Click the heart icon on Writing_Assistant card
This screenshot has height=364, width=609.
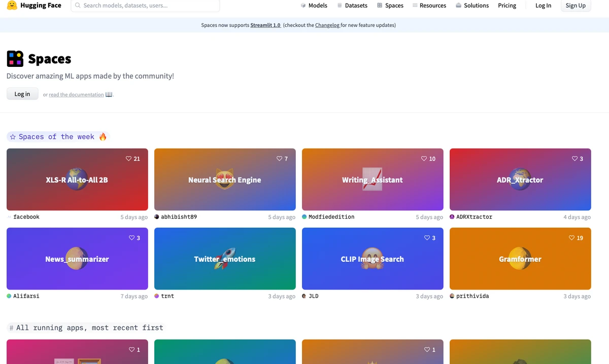[424, 159]
